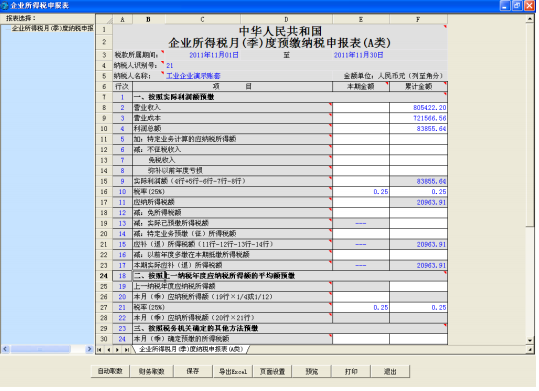Select the report tree item in left panel

coord(52,29)
